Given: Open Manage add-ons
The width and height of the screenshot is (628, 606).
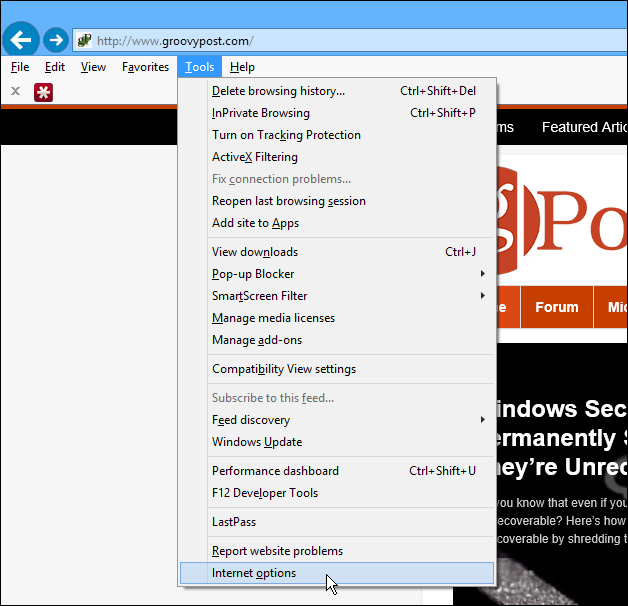Looking at the screenshot, I should [337, 340].
